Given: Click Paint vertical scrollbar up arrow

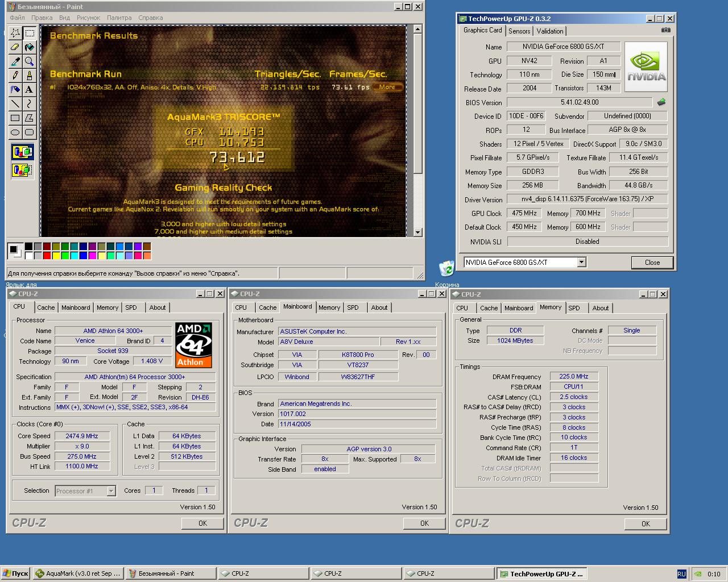Looking at the screenshot, I should (418, 29).
